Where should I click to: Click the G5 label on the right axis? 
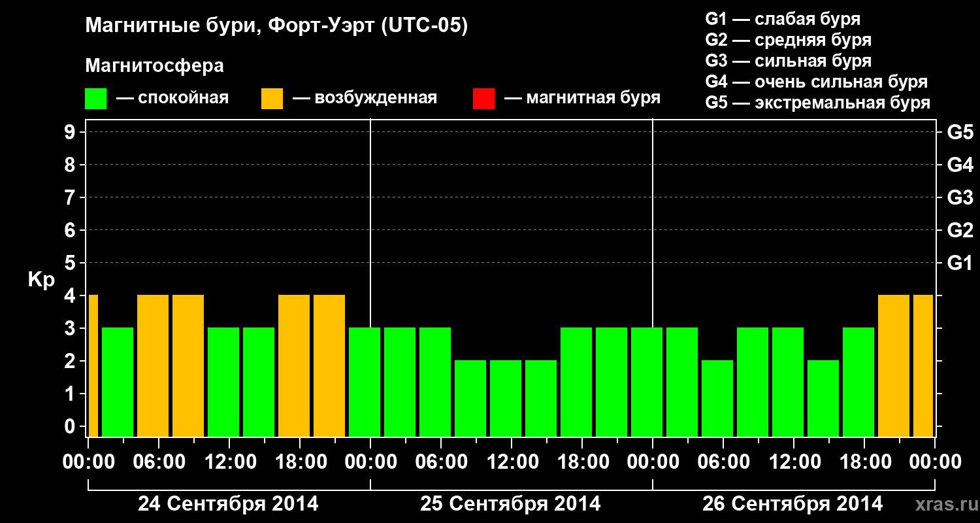point(960,132)
